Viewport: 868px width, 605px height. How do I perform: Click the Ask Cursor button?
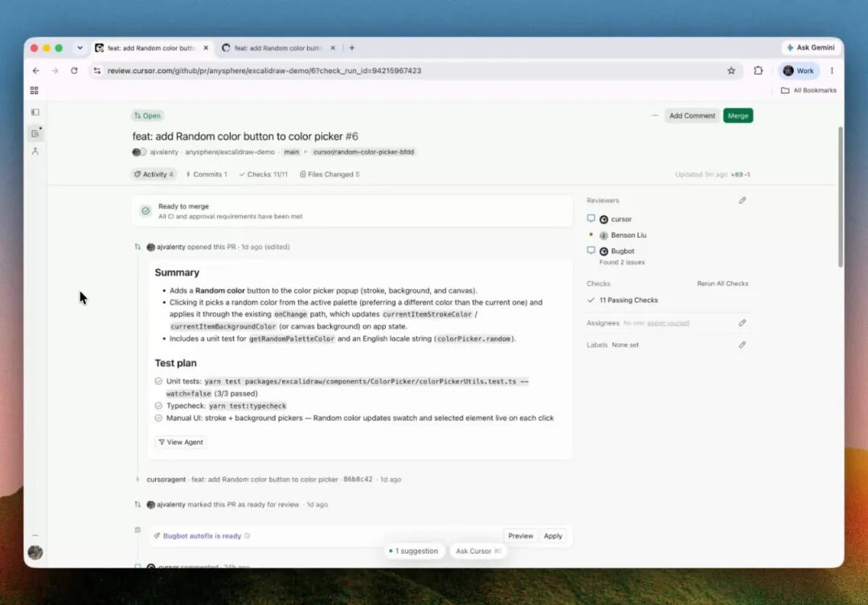[478, 551]
